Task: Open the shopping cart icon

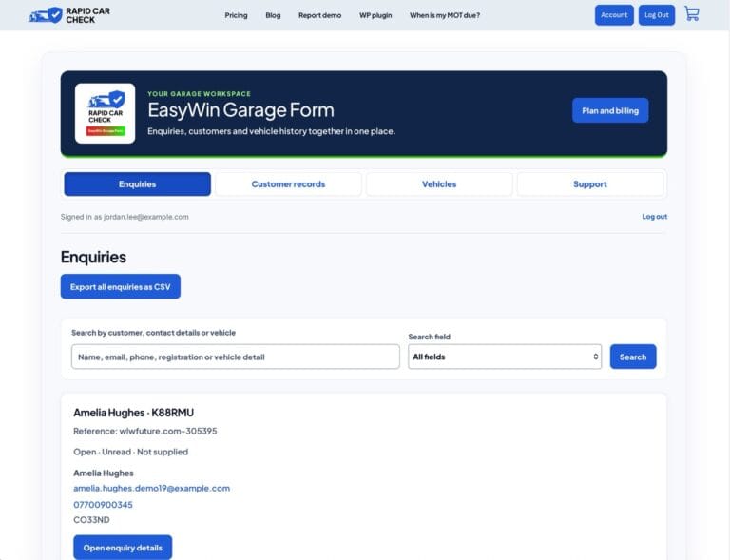Action: click(x=692, y=14)
